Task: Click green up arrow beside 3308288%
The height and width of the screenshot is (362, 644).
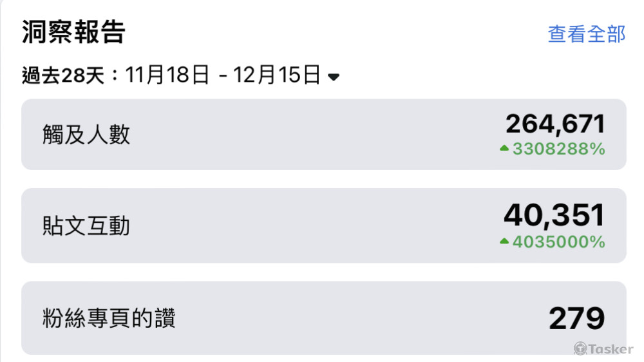Action: pyautogui.click(x=504, y=149)
